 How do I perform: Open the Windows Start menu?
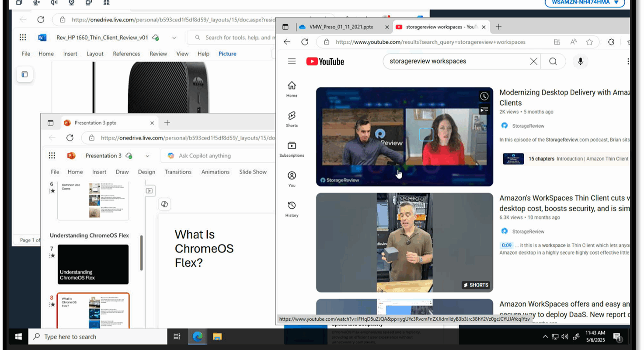pyautogui.click(x=18, y=336)
